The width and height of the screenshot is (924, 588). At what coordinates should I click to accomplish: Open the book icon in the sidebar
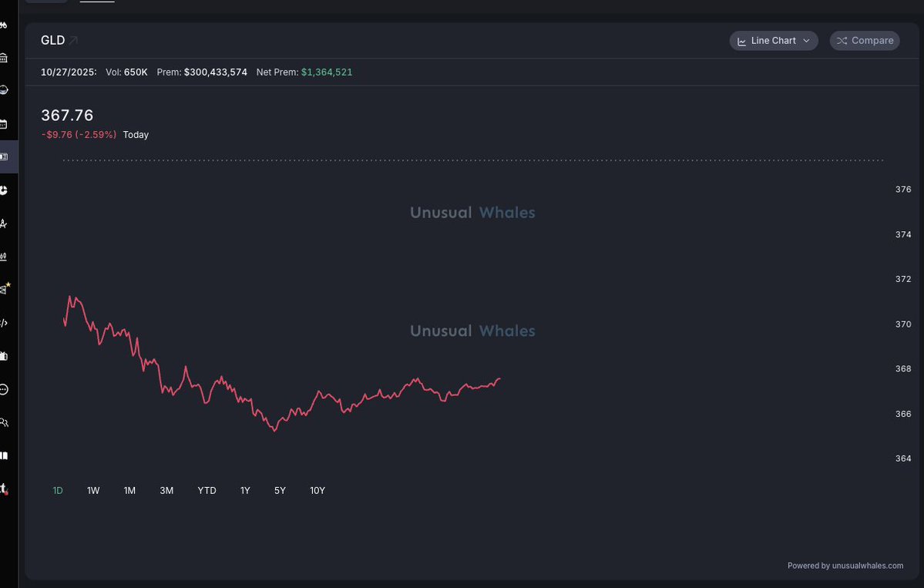[x=4, y=455]
